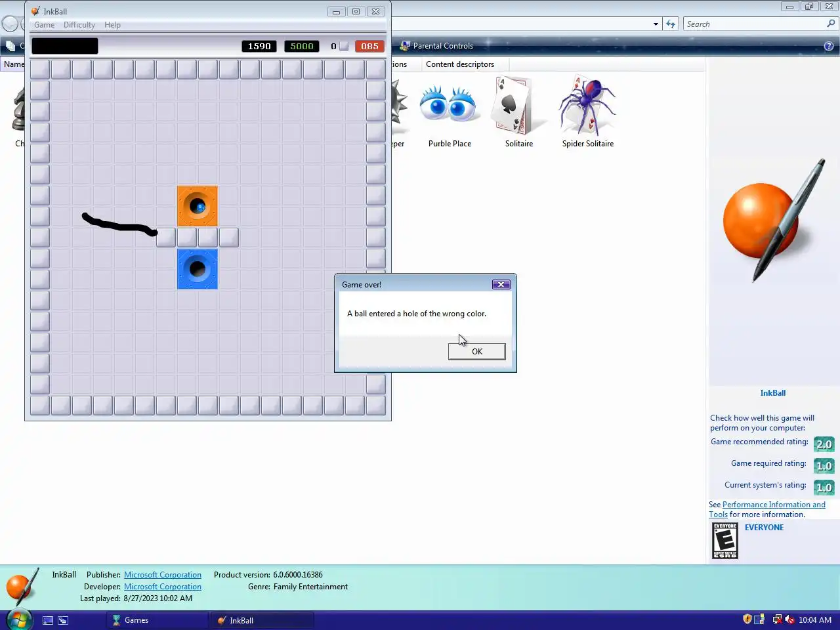Click the red countdown timer 085
This screenshot has width=840, height=630.
(x=369, y=46)
